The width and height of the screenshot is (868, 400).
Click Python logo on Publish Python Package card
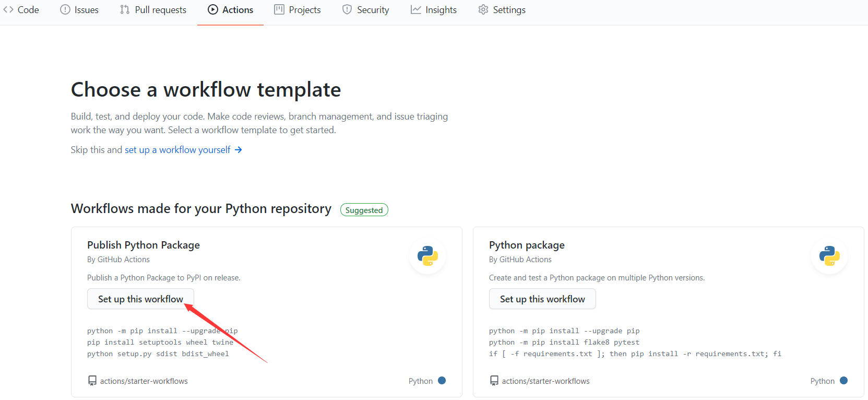coord(427,256)
